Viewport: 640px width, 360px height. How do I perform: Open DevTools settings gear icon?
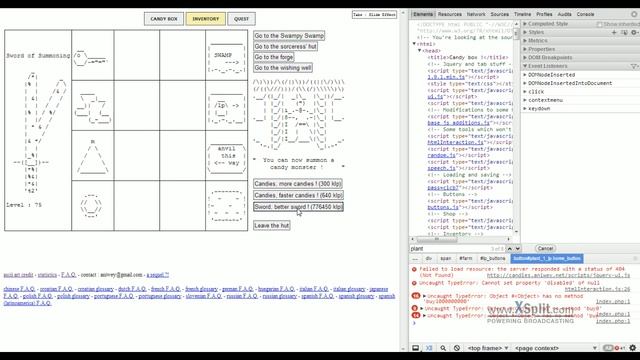pyautogui.click(x=633, y=348)
